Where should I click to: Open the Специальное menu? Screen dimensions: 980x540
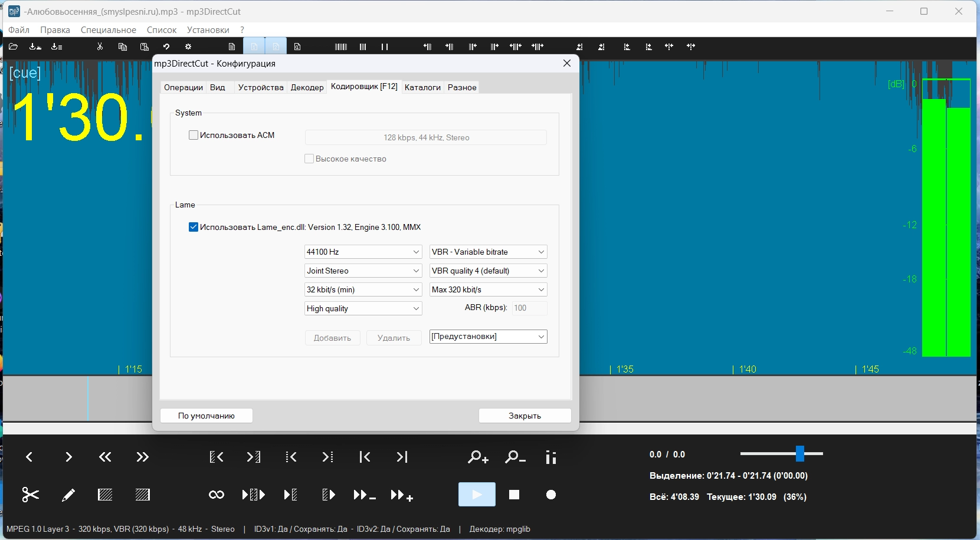[108, 29]
